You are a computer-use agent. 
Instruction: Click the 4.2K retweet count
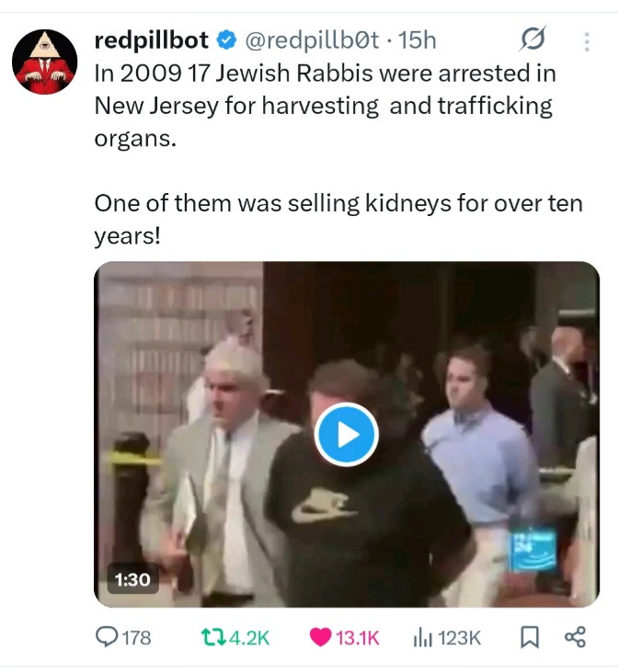click(249, 638)
